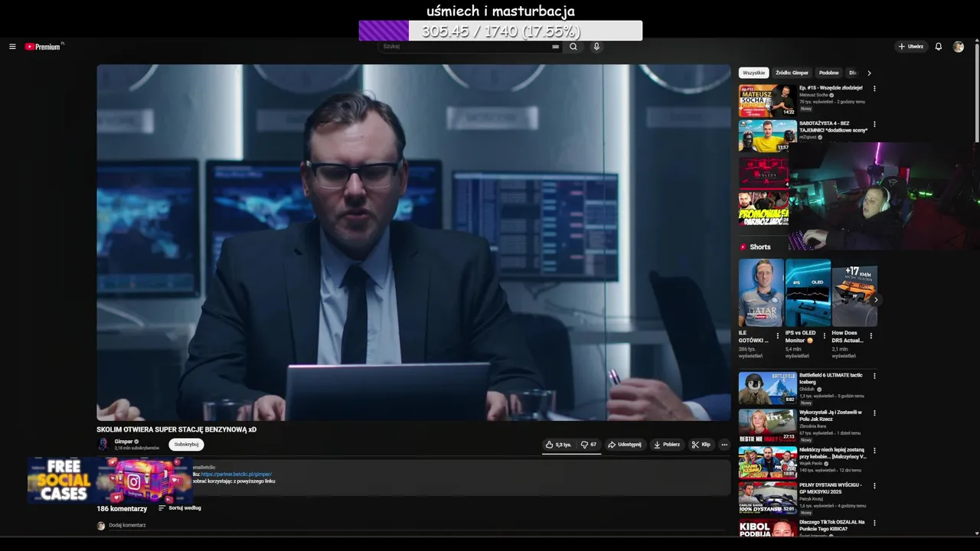Screen dimensions: 980x551
Task: Select the Wszystkie filter chip
Action: click(753, 73)
